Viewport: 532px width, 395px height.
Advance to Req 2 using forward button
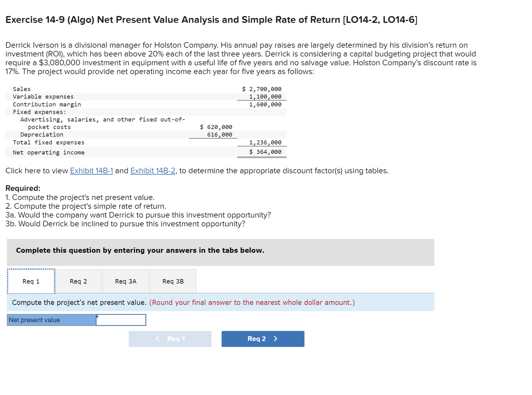263,339
